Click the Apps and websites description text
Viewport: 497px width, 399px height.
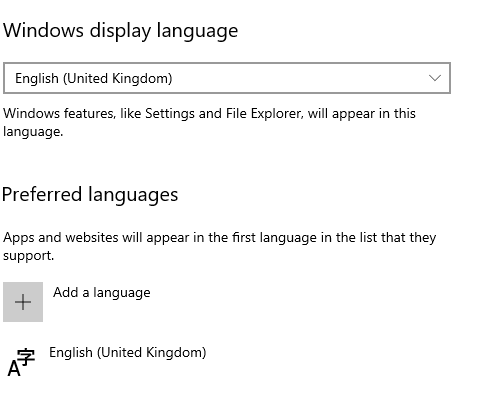click(219, 246)
